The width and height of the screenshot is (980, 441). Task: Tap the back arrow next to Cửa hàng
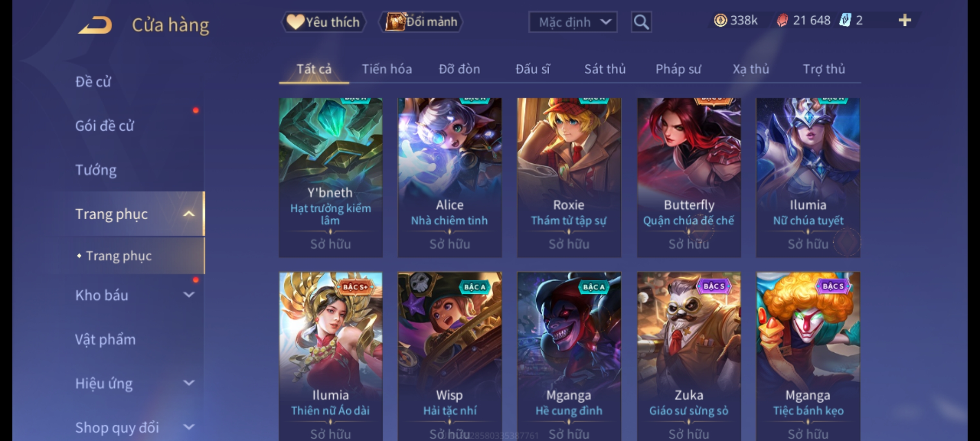click(95, 25)
